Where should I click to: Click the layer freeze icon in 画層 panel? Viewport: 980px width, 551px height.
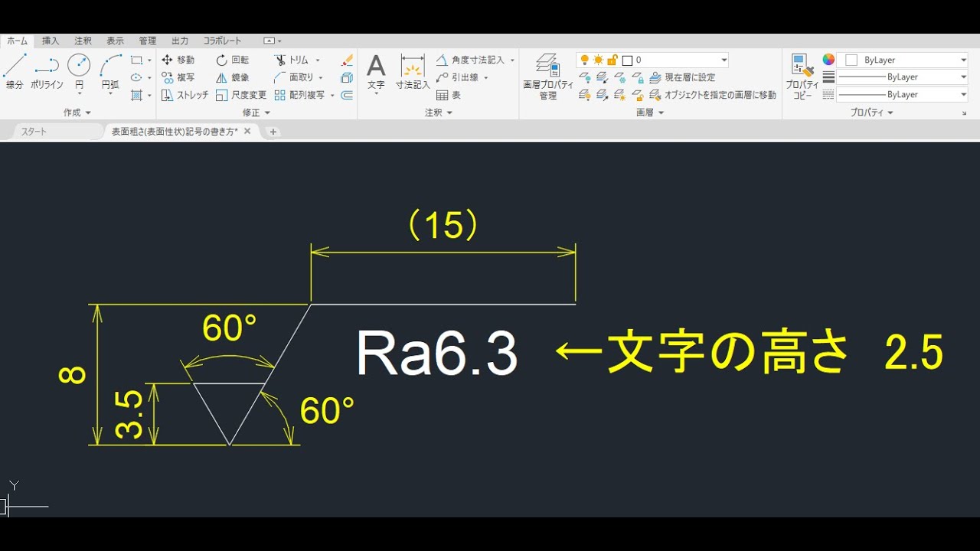[620, 77]
